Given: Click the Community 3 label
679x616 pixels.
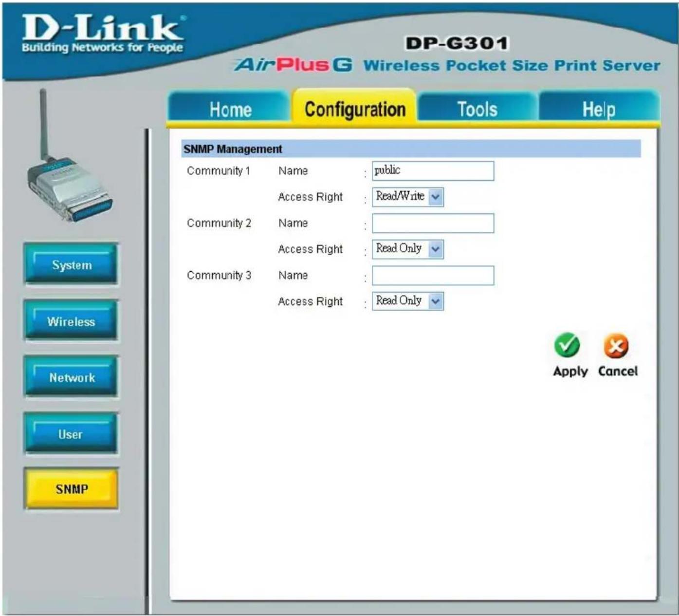Looking at the screenshot, I should coord(219,275).
